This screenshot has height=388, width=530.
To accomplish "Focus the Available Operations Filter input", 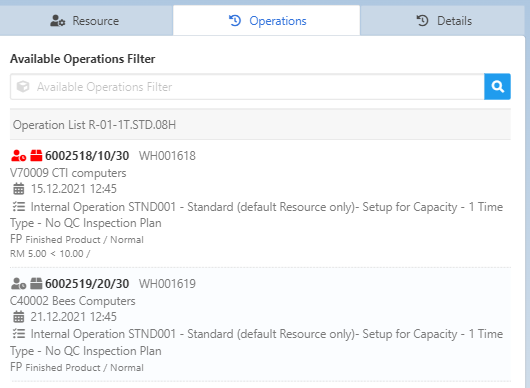I will [247, 87].
